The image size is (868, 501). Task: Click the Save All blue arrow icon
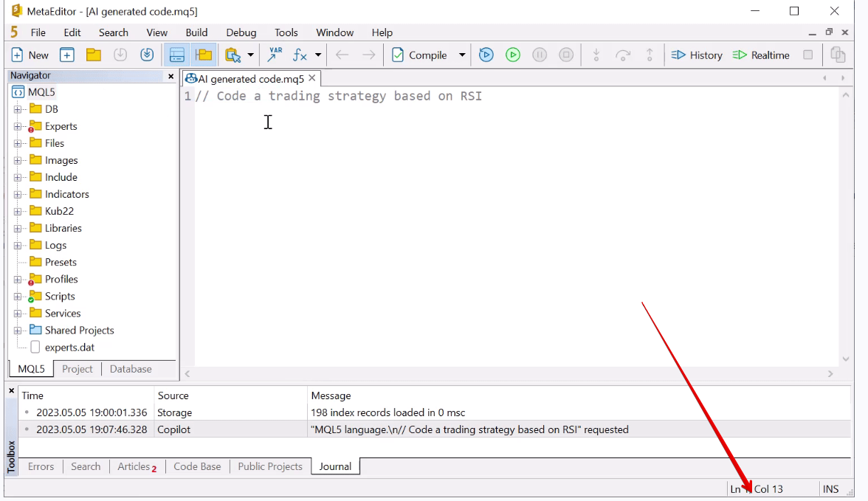coord(147,55)
